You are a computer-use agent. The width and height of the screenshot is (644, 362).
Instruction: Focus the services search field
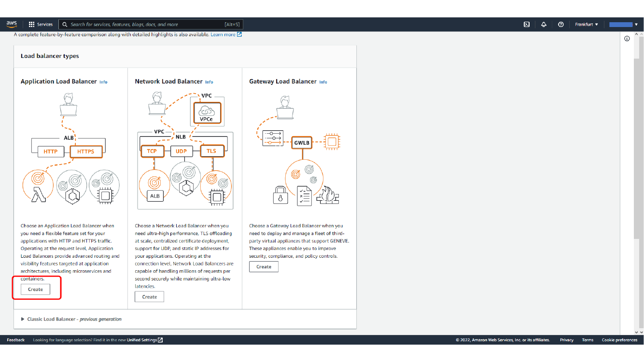click(x=150, y=24)
